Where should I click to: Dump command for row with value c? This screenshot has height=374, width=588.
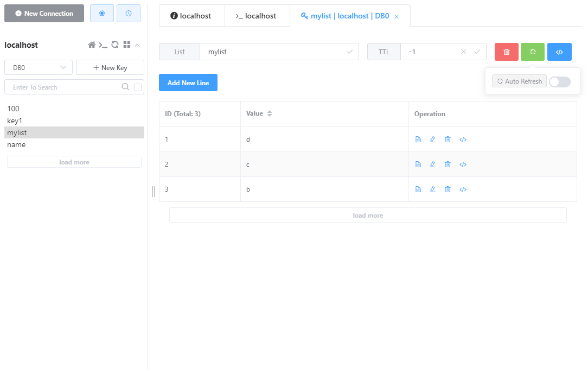[x=463, y=164]
